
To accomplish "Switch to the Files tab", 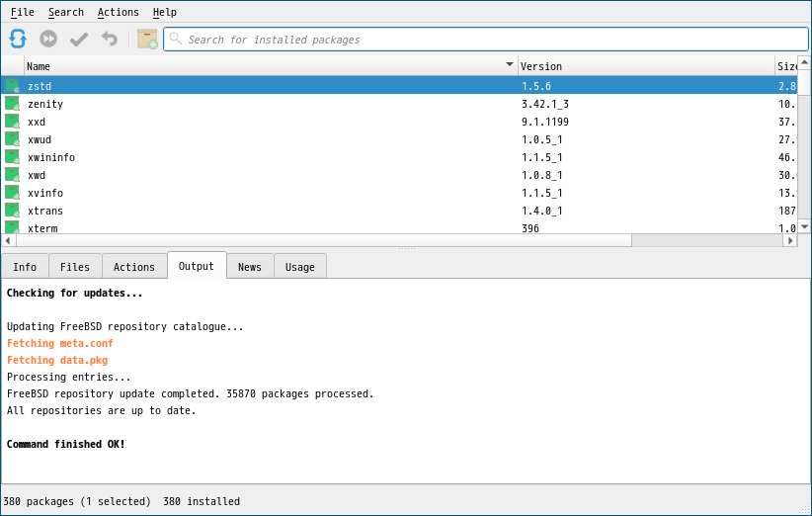I will click(x=75, y=267).
